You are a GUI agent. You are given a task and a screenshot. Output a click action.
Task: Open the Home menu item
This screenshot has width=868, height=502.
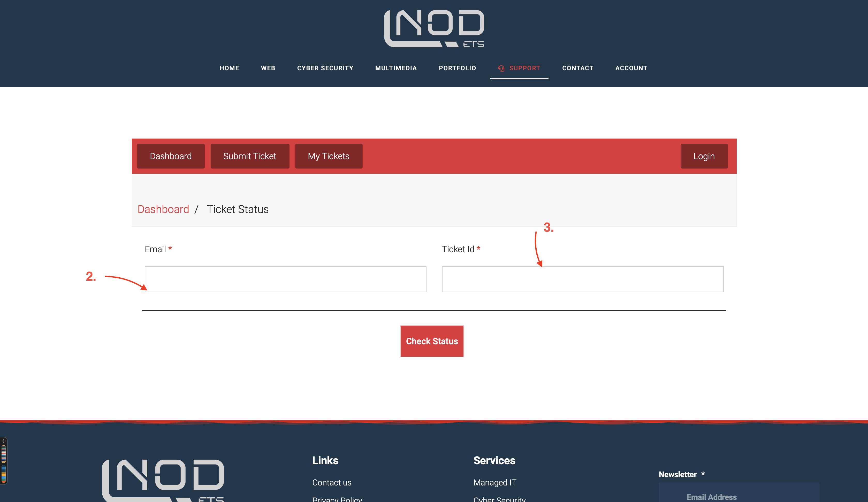point(229,68)
